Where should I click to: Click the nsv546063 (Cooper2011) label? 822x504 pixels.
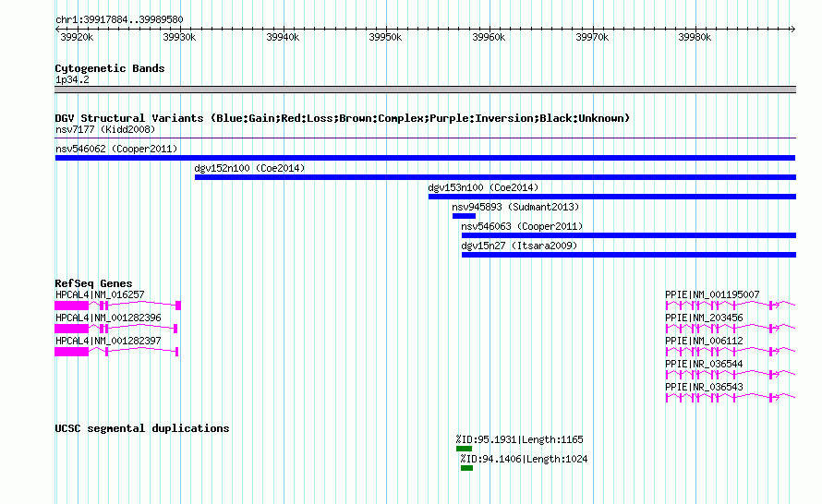coord(522,226)
